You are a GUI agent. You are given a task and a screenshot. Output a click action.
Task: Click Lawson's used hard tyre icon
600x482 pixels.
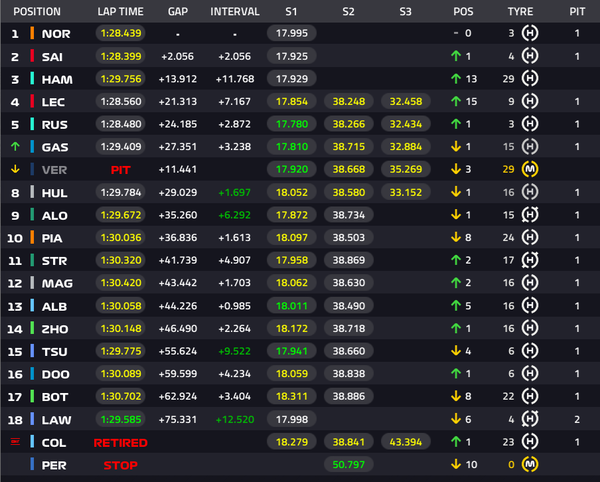[530, 419]
